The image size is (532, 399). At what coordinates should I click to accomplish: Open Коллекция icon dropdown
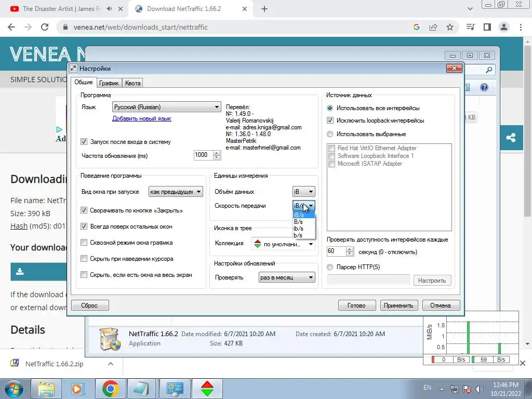(283, 244)
